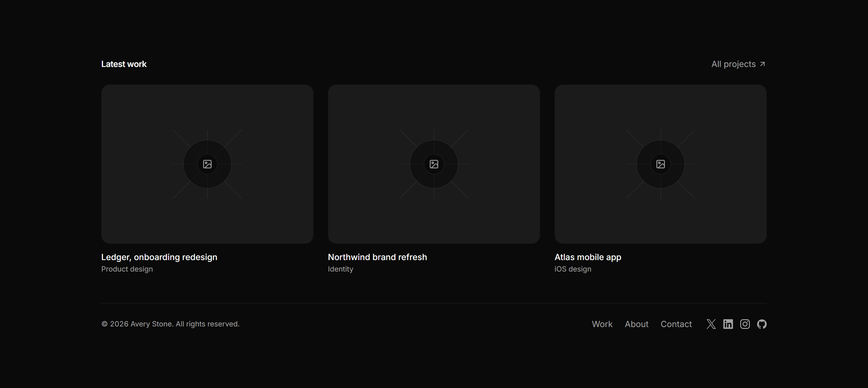Go to Contact footer link
The height and width of the screenshot is (388, 868).
(x=676, y=324)
